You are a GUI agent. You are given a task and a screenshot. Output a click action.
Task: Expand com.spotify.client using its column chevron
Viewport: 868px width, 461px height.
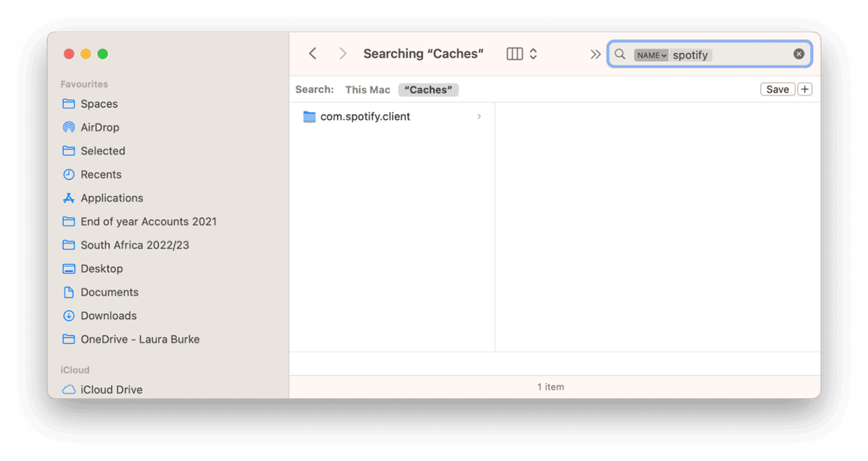point(479,116)
